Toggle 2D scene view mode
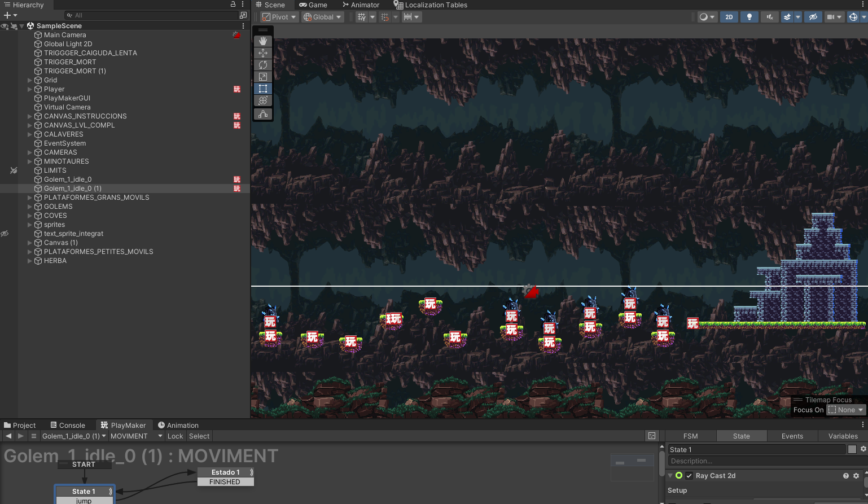The width and height of the screenshot is (868, 504). [729, 17]
